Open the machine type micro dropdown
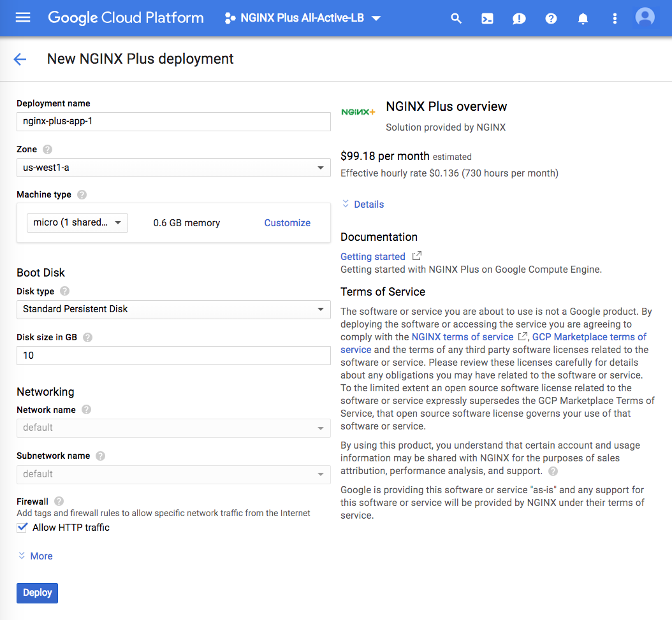Viewport: 672px width, 620px height. point(77,223)
